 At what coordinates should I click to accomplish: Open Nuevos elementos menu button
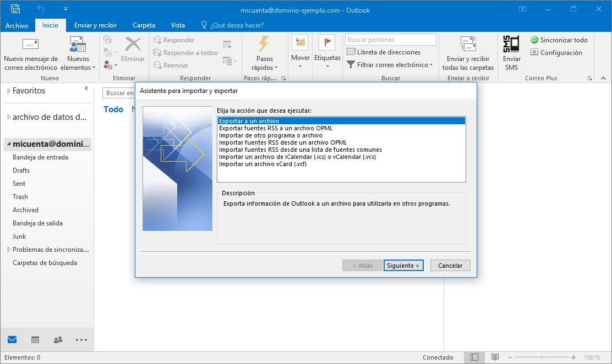(78, 54)
